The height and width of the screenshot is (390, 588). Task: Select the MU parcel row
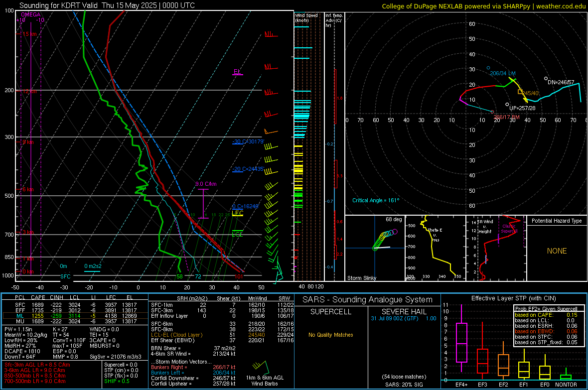click(x=75, y=321)
